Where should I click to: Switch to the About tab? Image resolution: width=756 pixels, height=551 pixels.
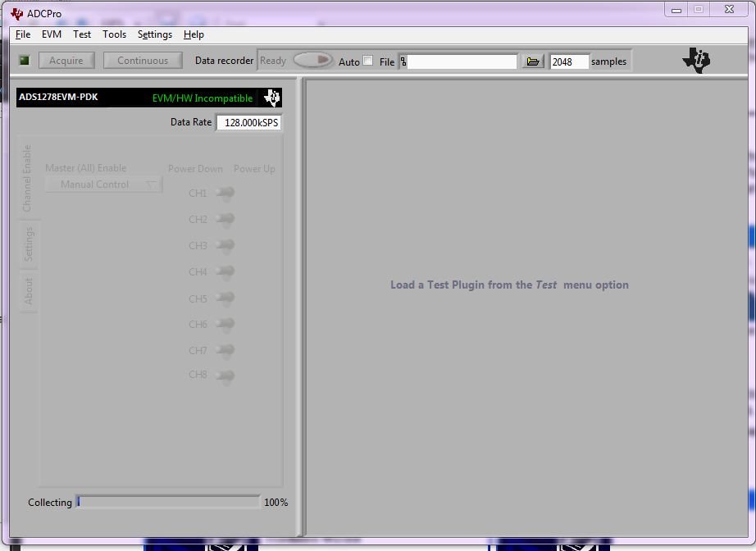click(29, 291)
